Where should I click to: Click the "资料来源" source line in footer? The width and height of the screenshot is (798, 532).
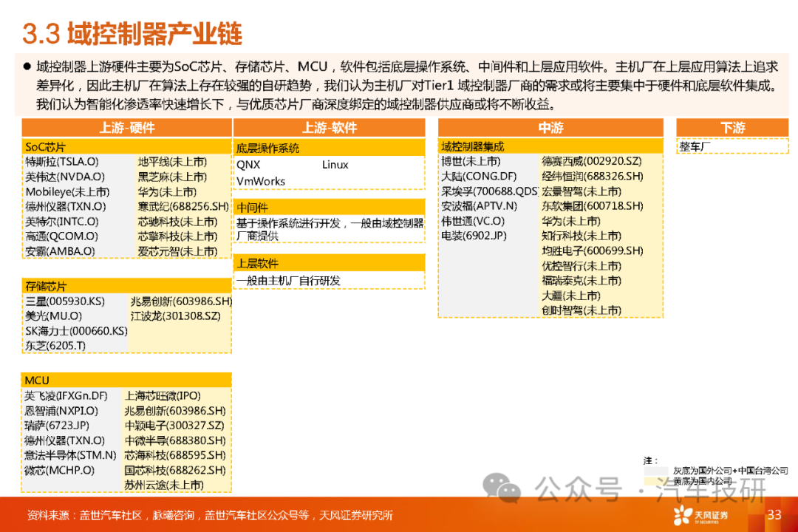(x=210, y=516)
